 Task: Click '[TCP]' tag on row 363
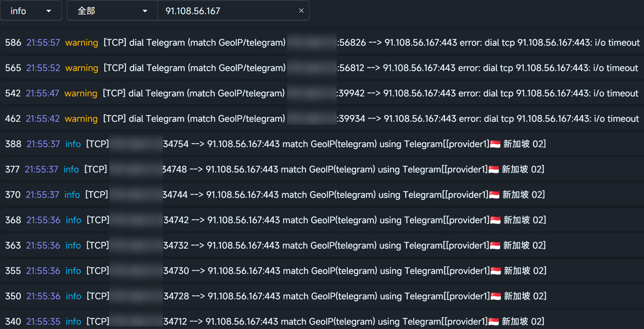(97, 245)
